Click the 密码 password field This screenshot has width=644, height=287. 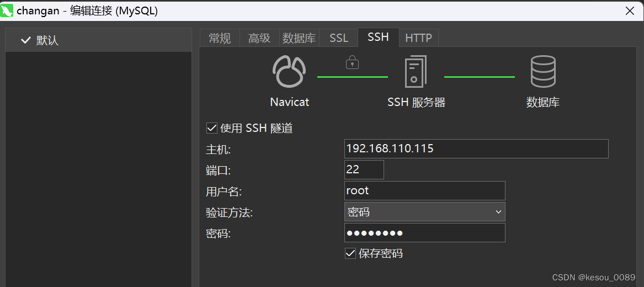coord(425,233)
